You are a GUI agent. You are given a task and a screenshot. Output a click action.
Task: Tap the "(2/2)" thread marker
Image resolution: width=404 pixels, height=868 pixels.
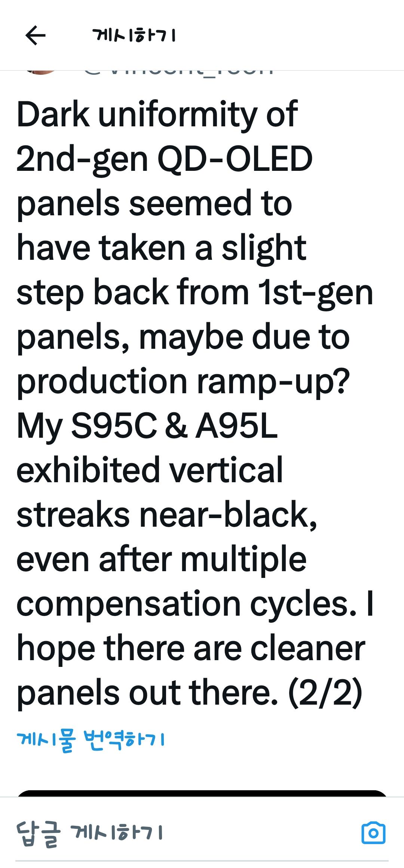click(x=325, y=692)
